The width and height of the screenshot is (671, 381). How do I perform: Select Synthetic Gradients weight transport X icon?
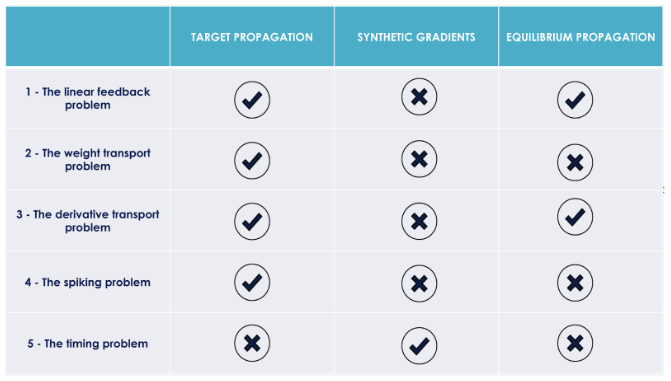419,159
